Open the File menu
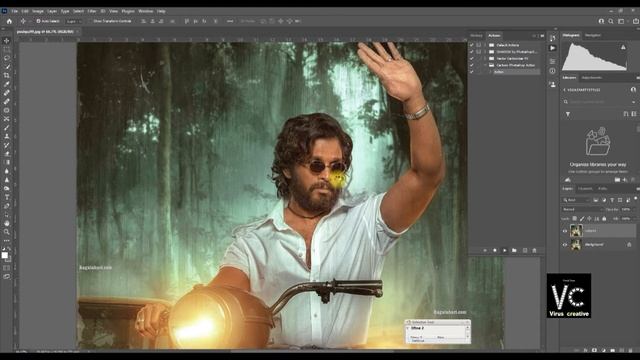The width and height of the screenshot is (640, 360). pyautogui.click(x=15, y=11)
